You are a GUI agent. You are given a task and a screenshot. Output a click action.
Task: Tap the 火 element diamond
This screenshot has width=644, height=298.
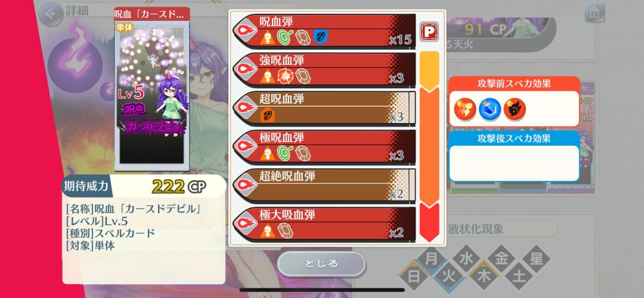450,276
